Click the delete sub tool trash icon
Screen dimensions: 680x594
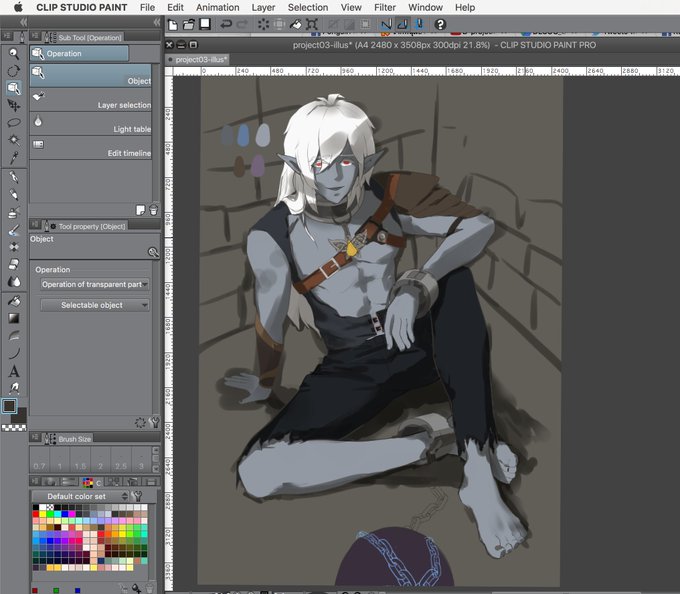pos(154,210)
